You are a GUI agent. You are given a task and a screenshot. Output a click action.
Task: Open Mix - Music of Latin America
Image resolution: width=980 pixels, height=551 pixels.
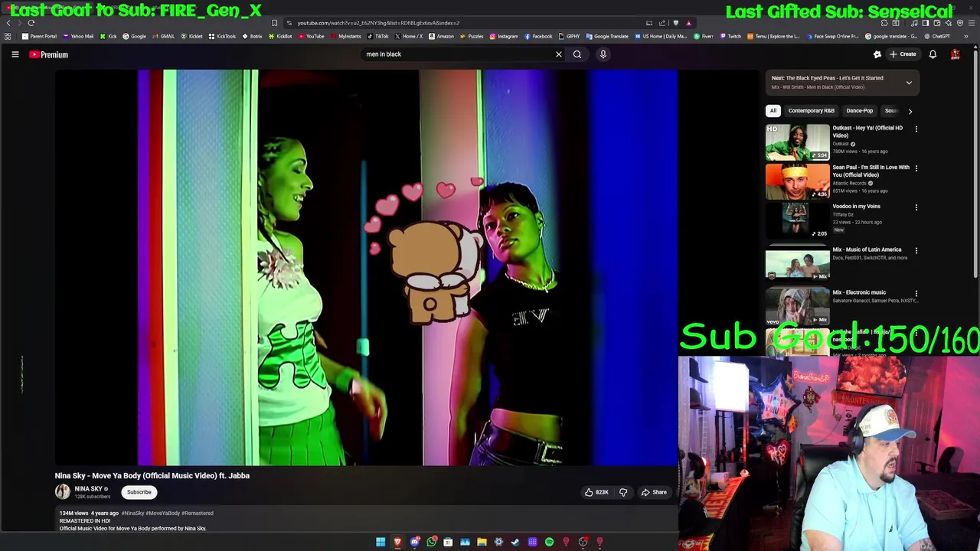point(798,264)
